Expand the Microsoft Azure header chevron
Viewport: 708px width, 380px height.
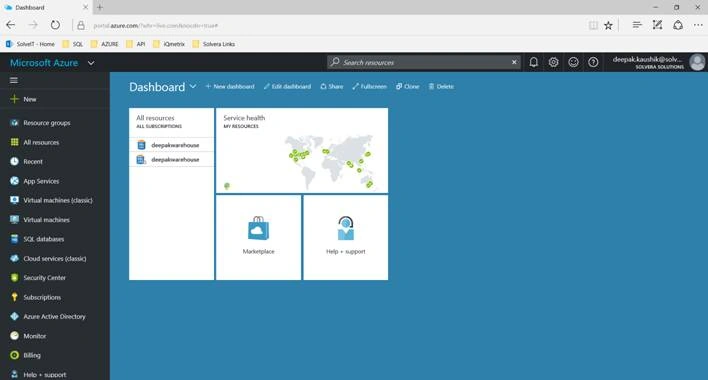click(x=91, y=63)
